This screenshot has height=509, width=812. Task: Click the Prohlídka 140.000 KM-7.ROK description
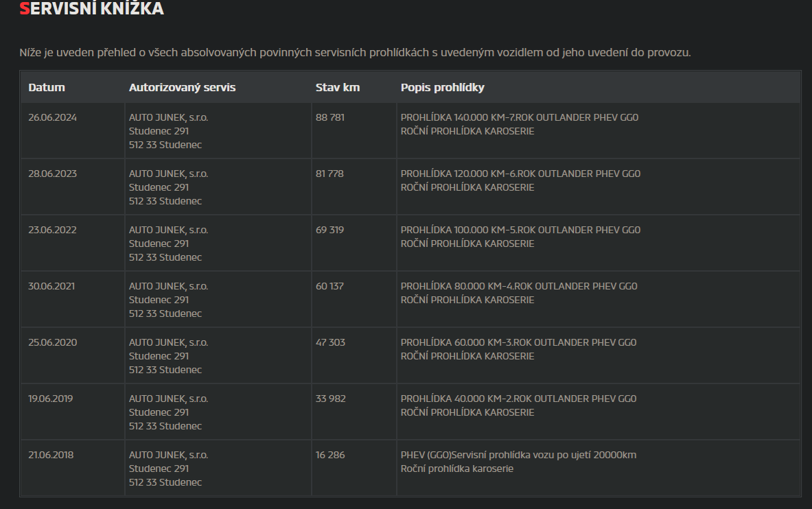(519, 117)
